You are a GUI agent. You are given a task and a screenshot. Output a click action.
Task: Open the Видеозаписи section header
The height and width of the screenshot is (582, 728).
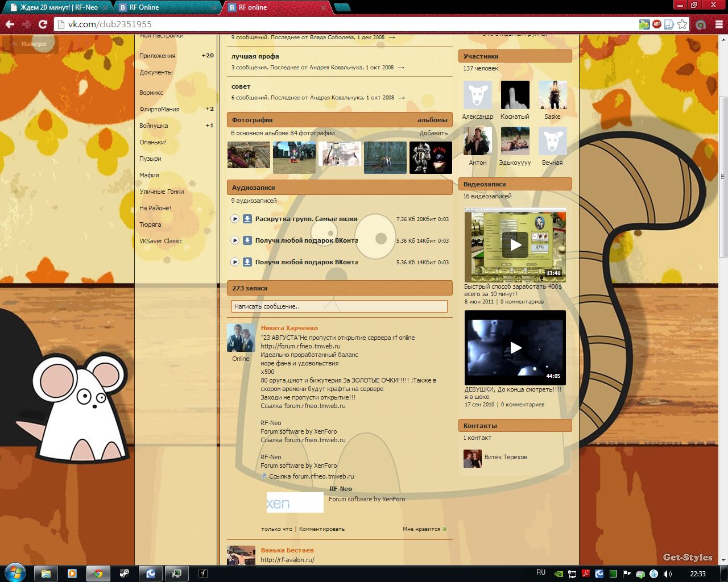pyautogui.click(x=515, y=184)
